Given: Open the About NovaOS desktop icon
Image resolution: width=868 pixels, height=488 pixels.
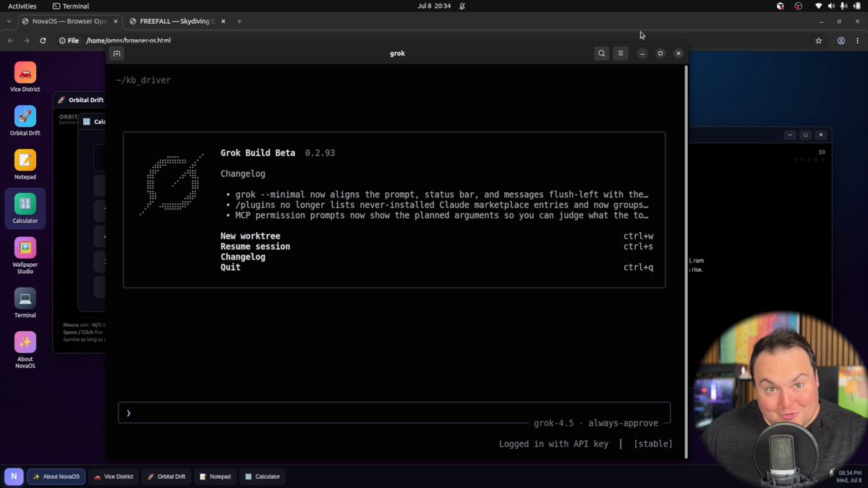Looking at the screenshot, I should (x=25, y=350).
